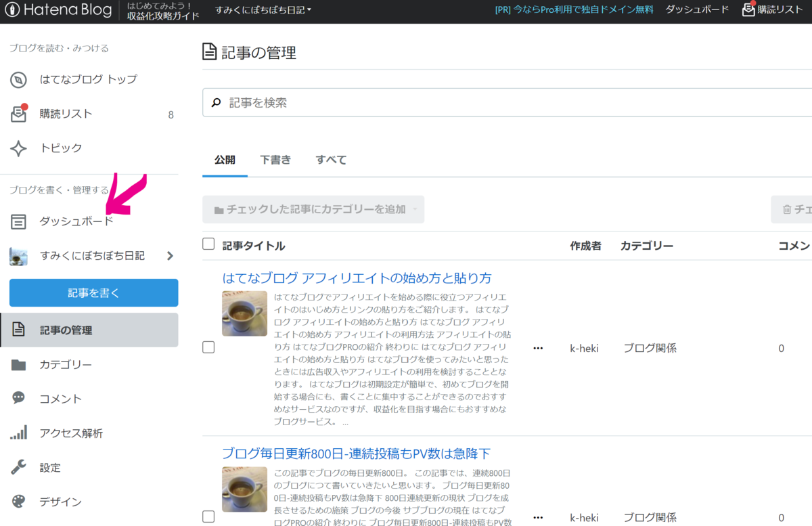Click the 記事を書く button
The image size is (812, 526).
pyautogui.click(x=93, y=293)
